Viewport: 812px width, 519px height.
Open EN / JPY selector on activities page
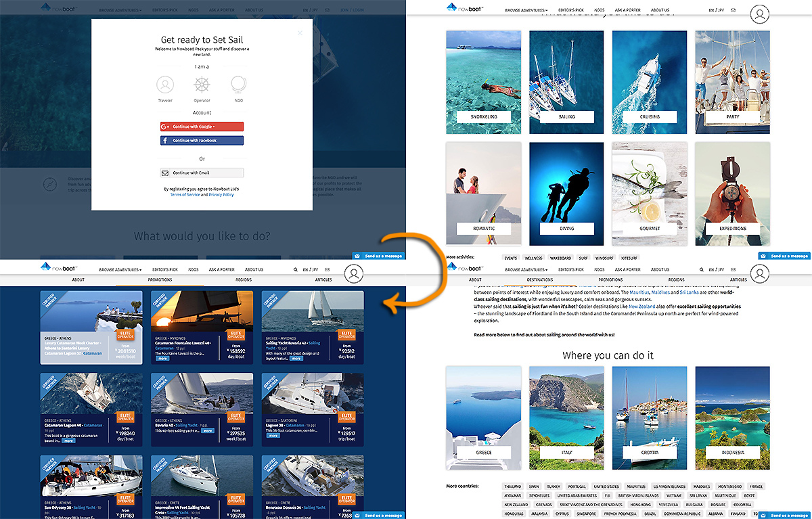pos(717,11)
